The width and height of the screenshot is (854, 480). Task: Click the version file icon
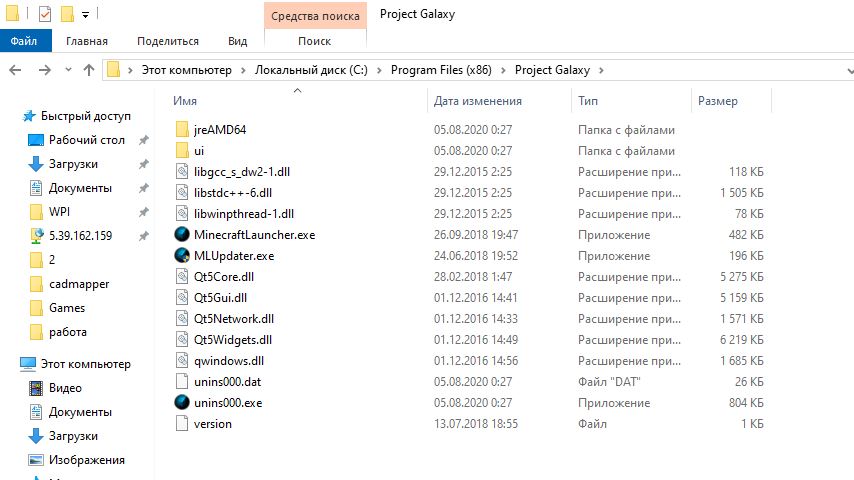pos(182,423)
